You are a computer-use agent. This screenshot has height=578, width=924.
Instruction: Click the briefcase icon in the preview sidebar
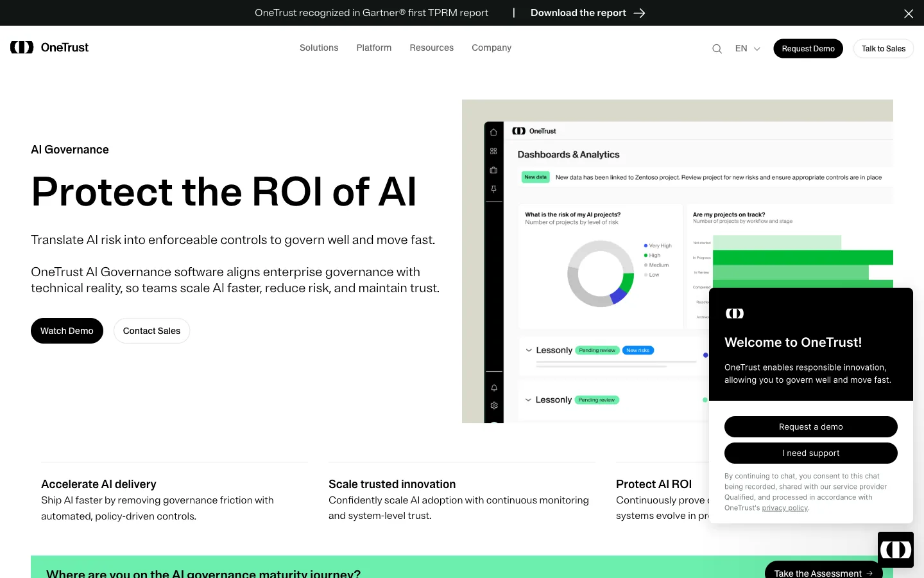(x=493, y=170)
